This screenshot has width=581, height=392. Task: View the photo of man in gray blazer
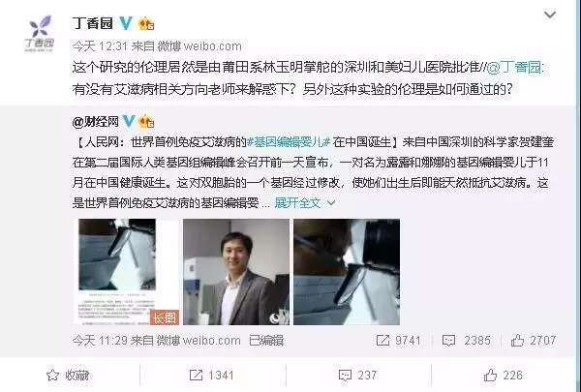(x=236, y=272)
